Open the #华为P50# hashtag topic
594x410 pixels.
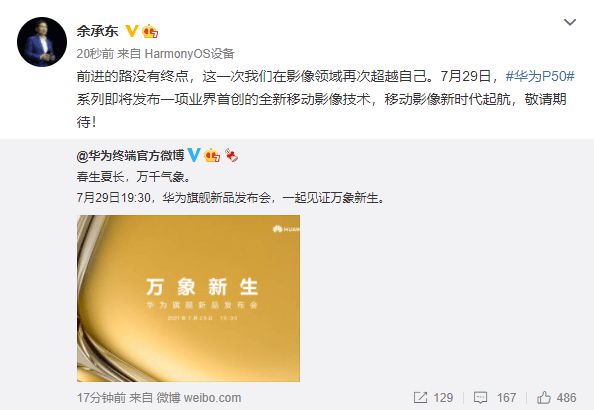[x=540, y=76]
